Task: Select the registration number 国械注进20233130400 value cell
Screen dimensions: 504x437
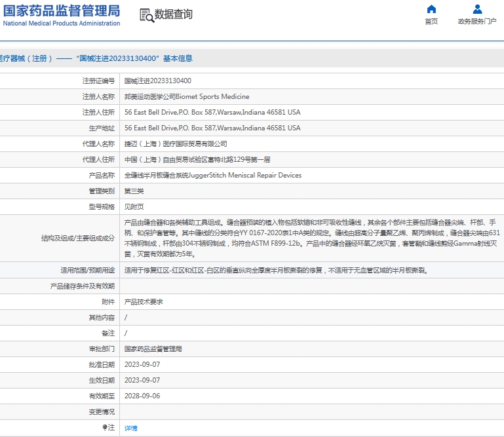Action: [x=158, y=81]
